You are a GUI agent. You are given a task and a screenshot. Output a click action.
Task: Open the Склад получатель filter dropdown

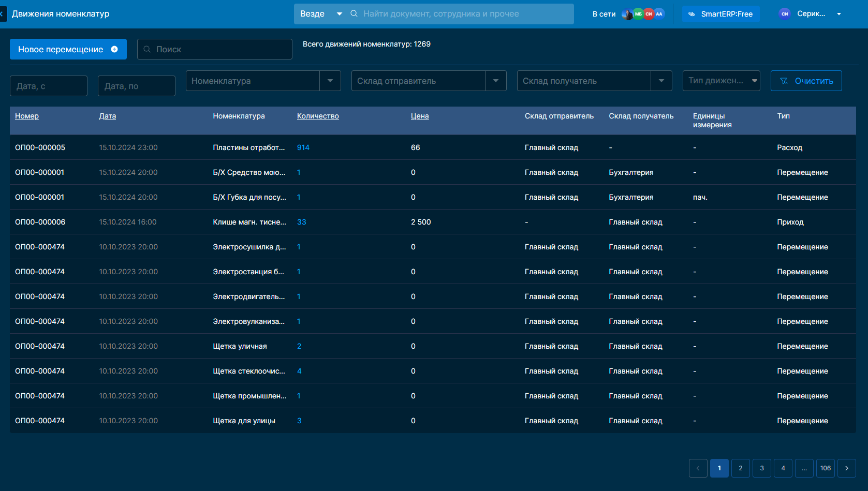661,81
